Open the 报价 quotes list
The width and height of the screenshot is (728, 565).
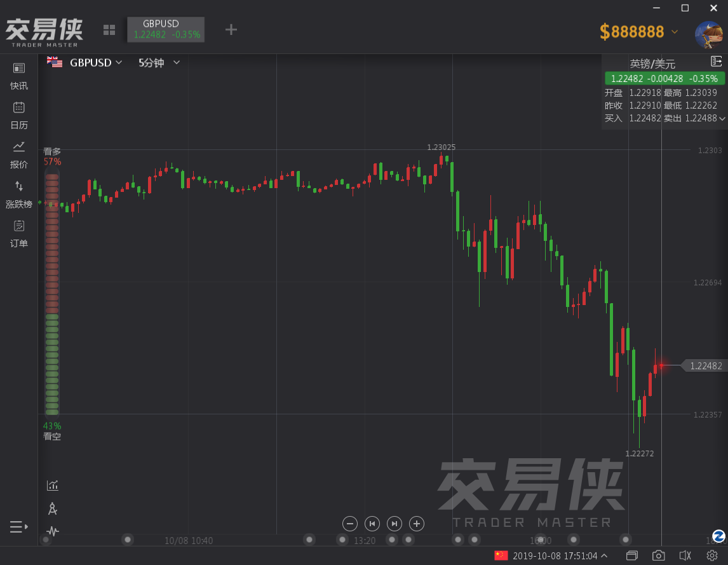click(18, 155)
